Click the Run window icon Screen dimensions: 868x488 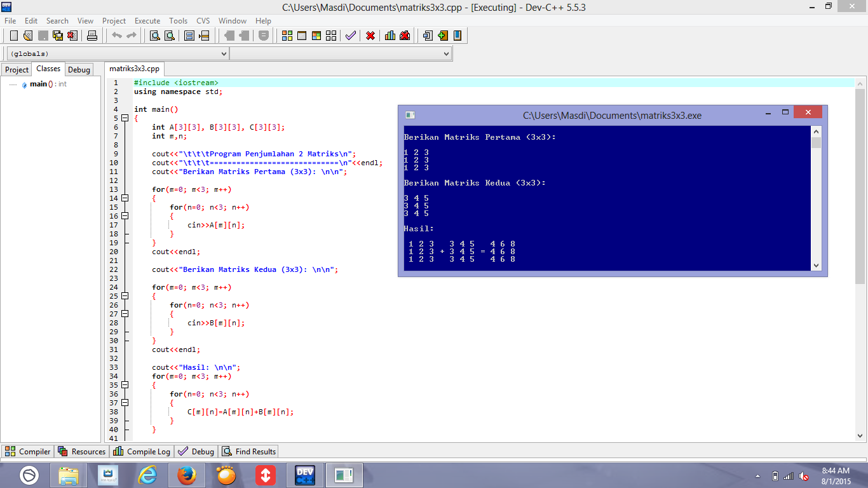tap(302, 36)
